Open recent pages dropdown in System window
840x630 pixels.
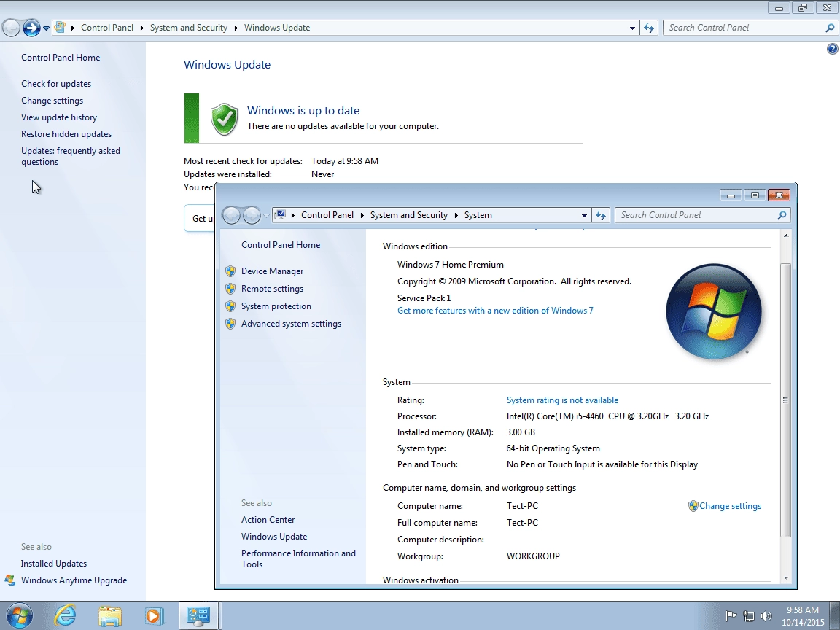[266, 216]
